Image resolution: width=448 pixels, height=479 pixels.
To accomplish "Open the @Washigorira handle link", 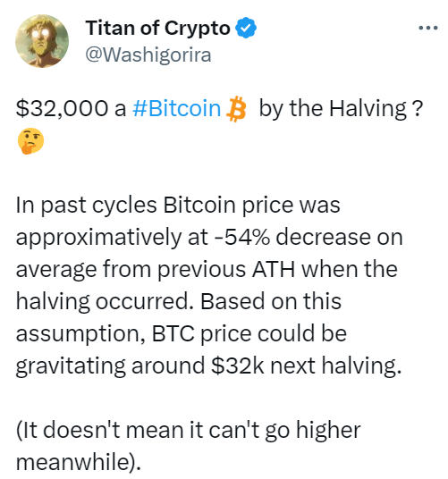I will click(x=148, y=55).
